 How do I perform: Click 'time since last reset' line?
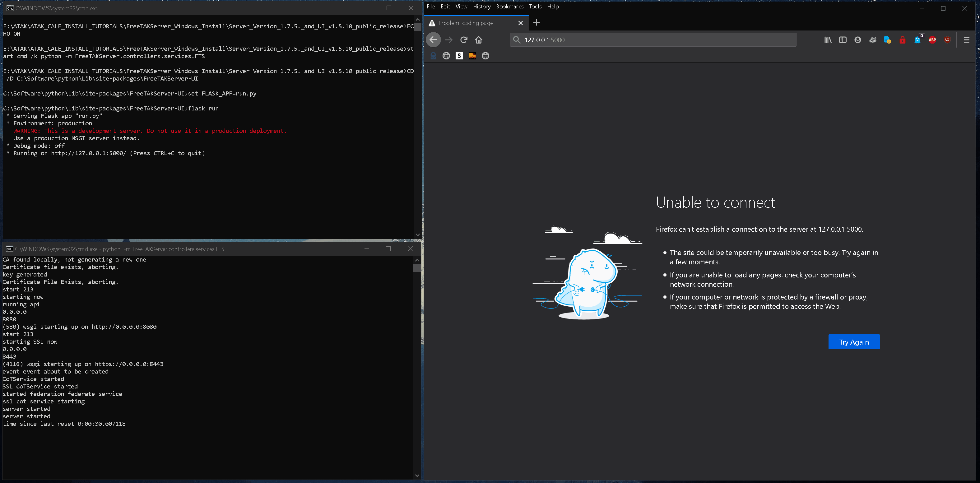point(64,424)
